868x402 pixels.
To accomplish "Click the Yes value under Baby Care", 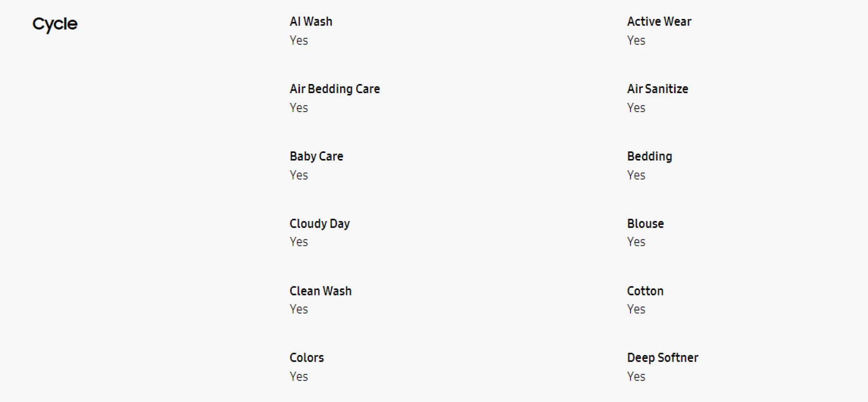I will click(x=299, y=175).
